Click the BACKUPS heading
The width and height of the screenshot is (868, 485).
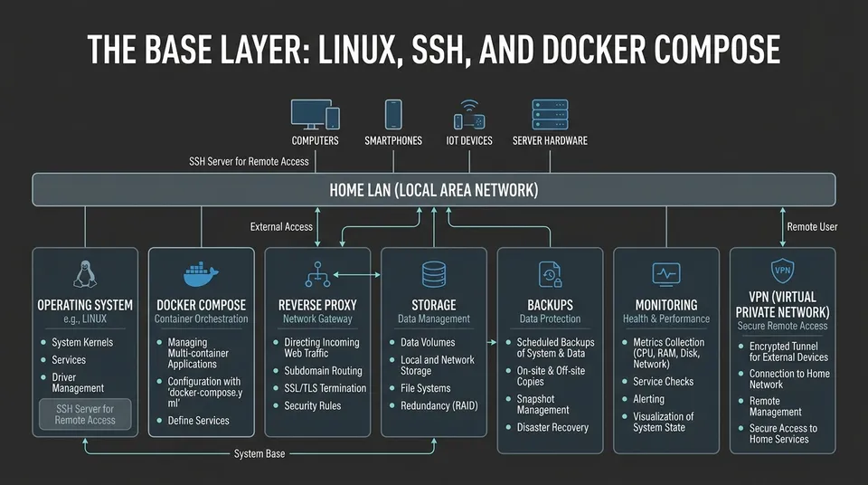551,305
